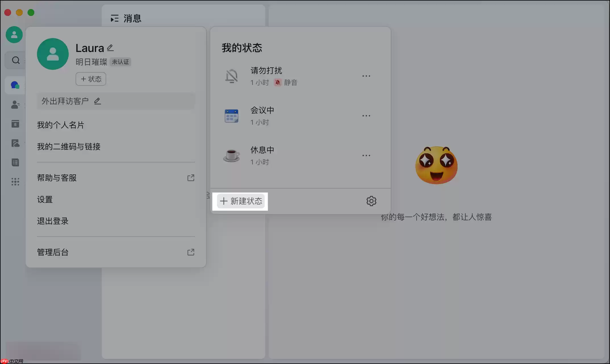Click Laura's green profile avatar
Screen dimensions: 610x364
[53, 54]
